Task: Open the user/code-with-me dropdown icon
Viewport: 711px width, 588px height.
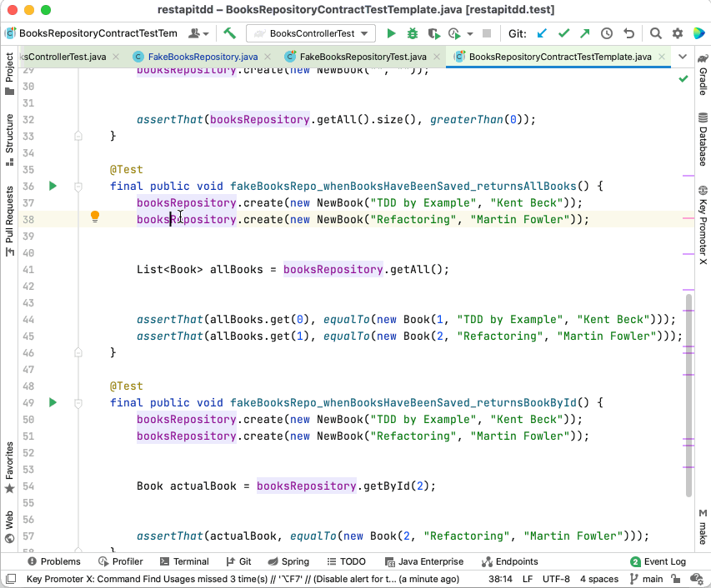Action: point(198,33)
